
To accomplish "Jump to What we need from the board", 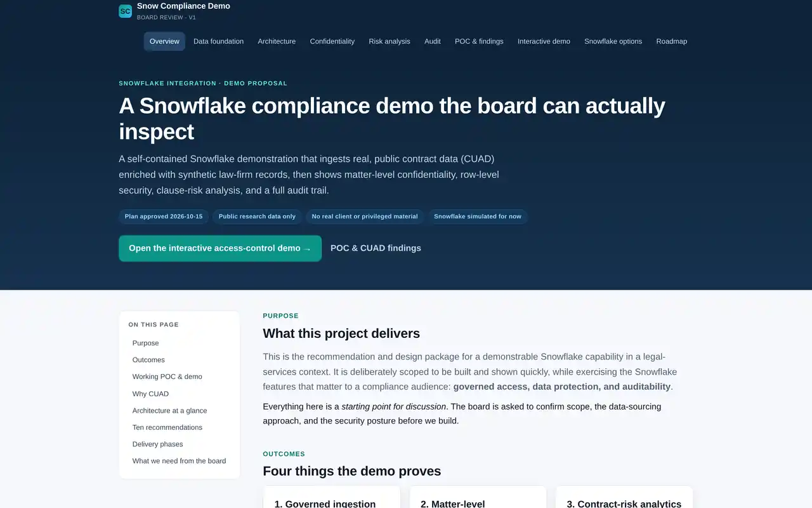I will click(180, 461).
